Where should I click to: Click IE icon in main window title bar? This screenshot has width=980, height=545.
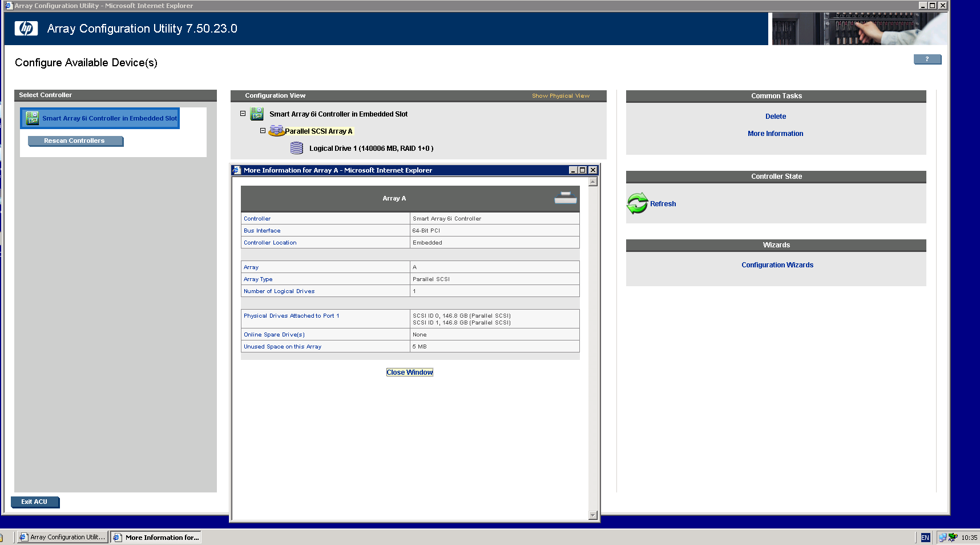tap(9, 5)
